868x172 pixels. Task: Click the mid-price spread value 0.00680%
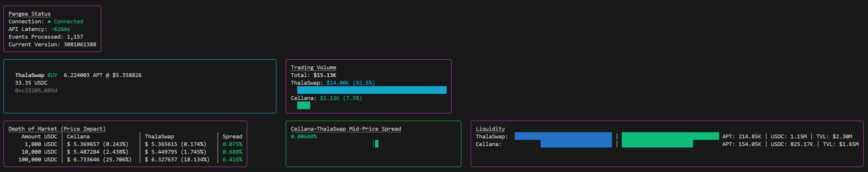tap(303, 137)
